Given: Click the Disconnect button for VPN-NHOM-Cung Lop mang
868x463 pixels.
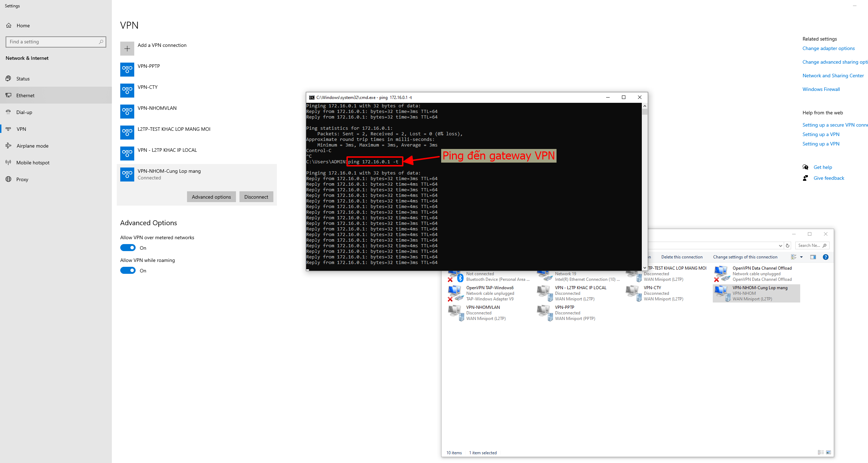Looking at the screenshot, I should pyautogui.click(x=256, y=197).
